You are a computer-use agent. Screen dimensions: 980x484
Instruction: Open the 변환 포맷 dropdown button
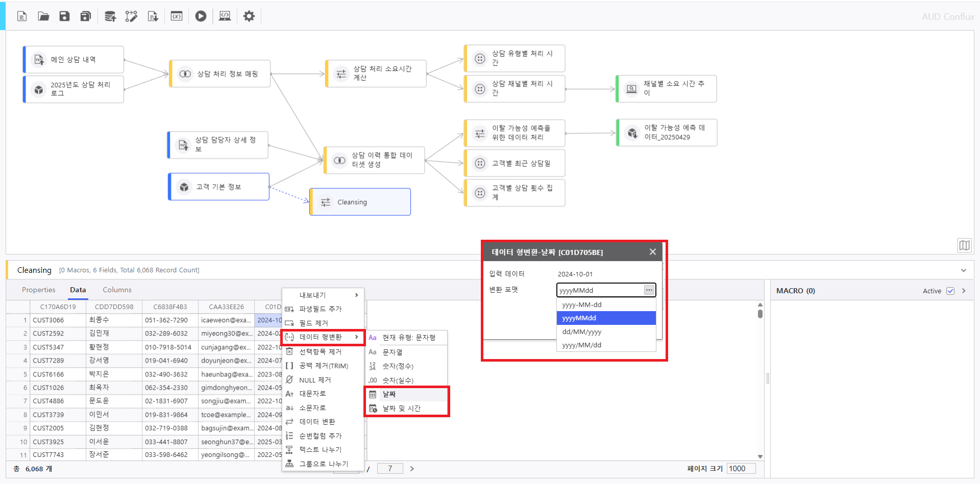(x=649, y=290)
